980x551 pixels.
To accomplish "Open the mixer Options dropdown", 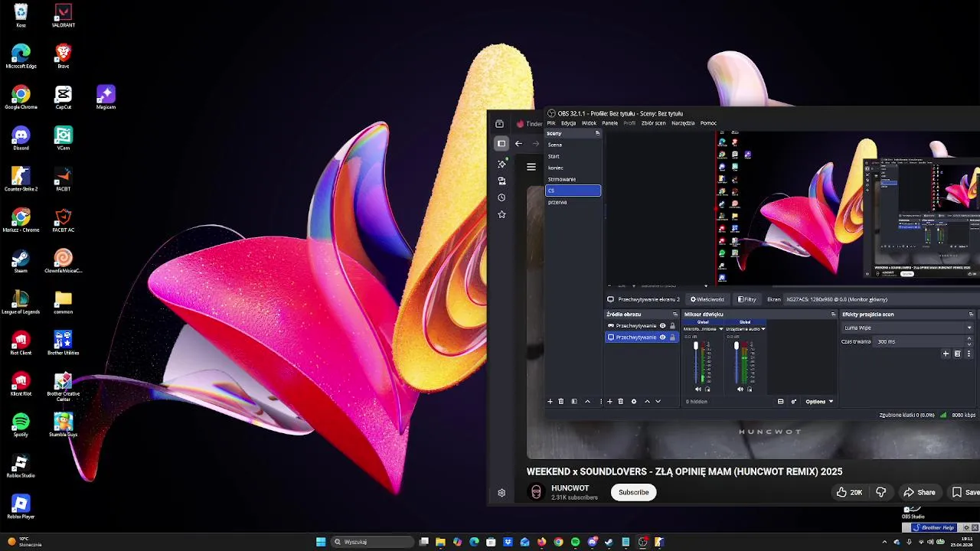I will [818, 401].
